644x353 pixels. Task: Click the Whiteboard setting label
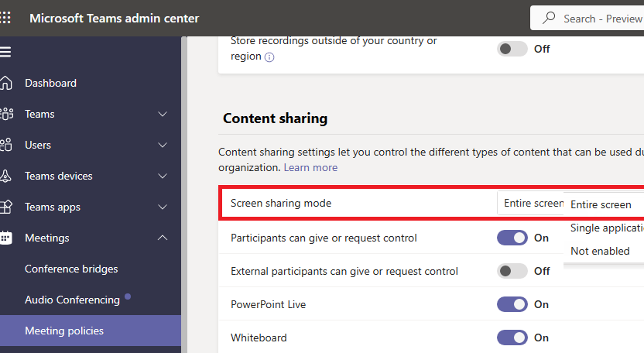point(259,338)
